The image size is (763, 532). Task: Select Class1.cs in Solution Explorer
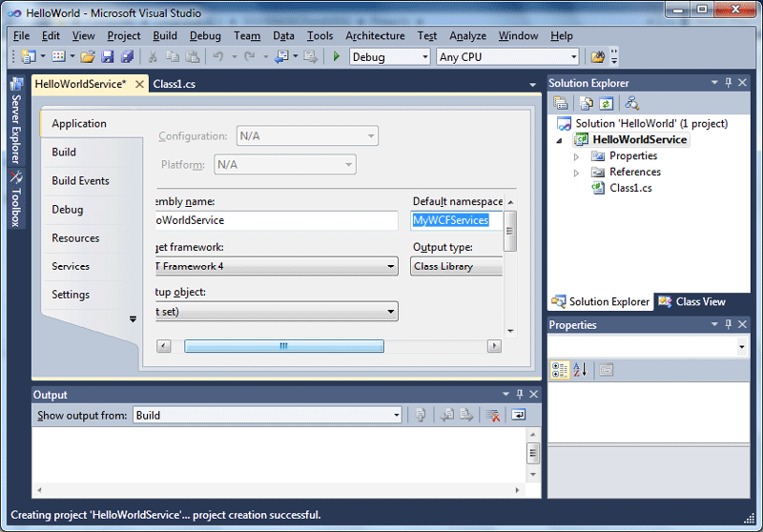[x=630, y=188]
